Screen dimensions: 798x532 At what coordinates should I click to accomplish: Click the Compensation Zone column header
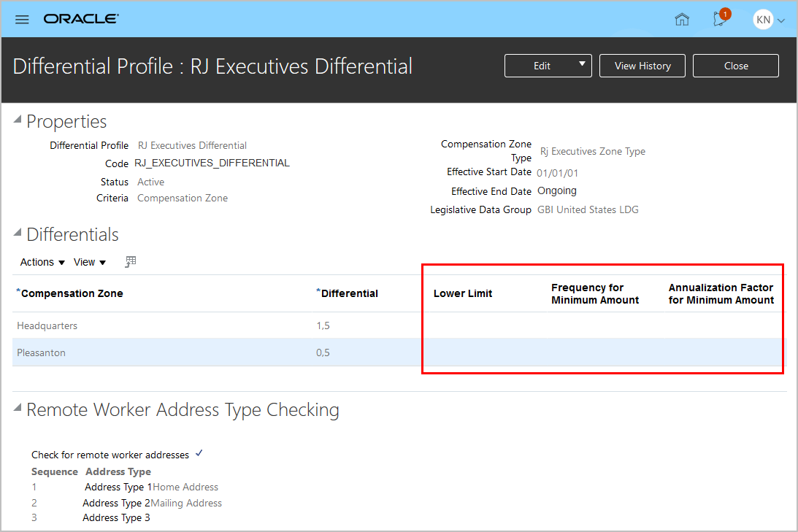pyautogui.click(x=72, y=293)
